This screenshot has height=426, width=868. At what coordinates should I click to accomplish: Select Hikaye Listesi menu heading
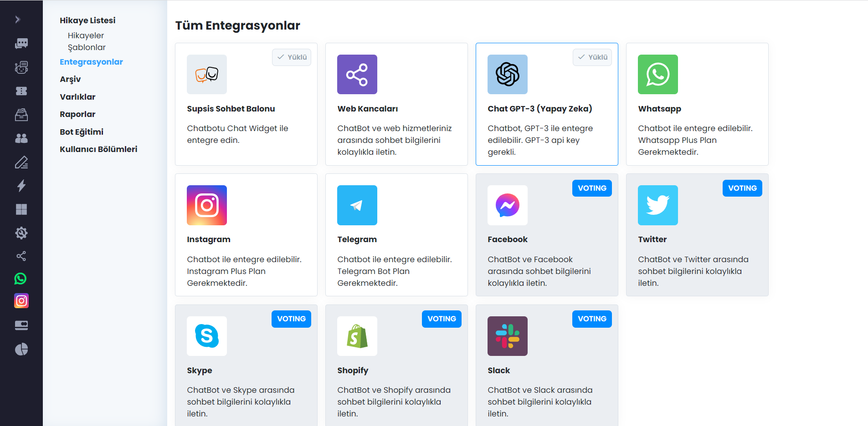[87, 20]
